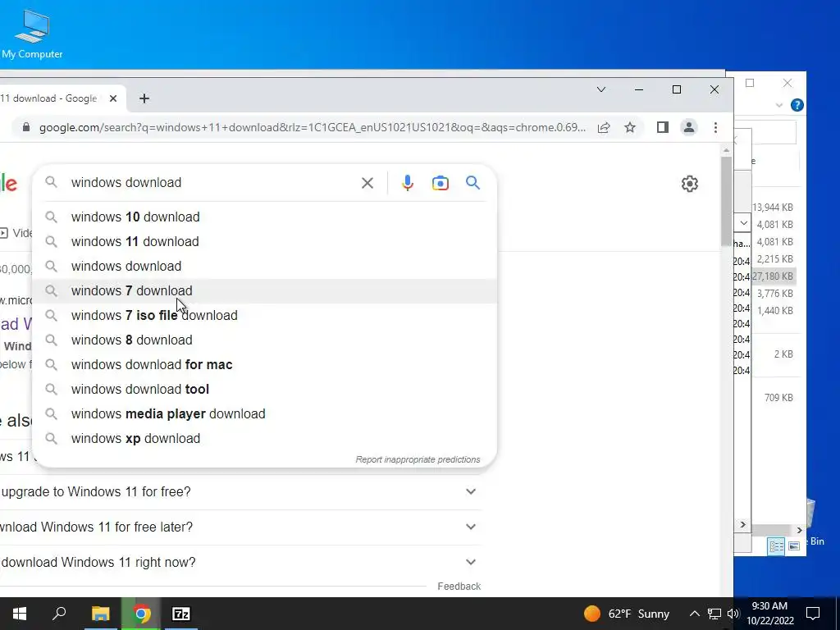Expand 'download Windows 11 right now?' question
The image size is (840, 630).
tap(470, 562)
